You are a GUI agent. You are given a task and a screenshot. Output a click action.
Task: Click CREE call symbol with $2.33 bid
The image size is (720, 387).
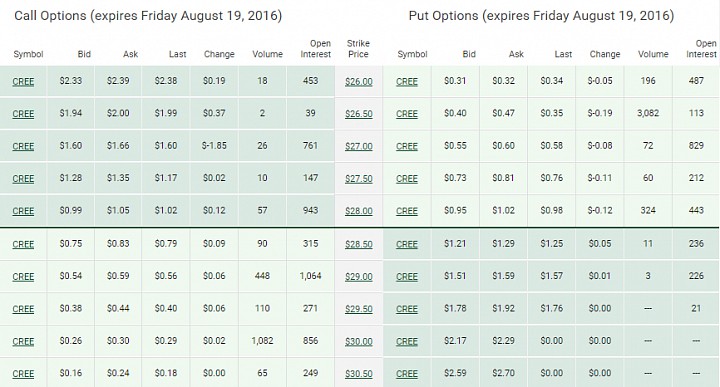pos(23,82)
